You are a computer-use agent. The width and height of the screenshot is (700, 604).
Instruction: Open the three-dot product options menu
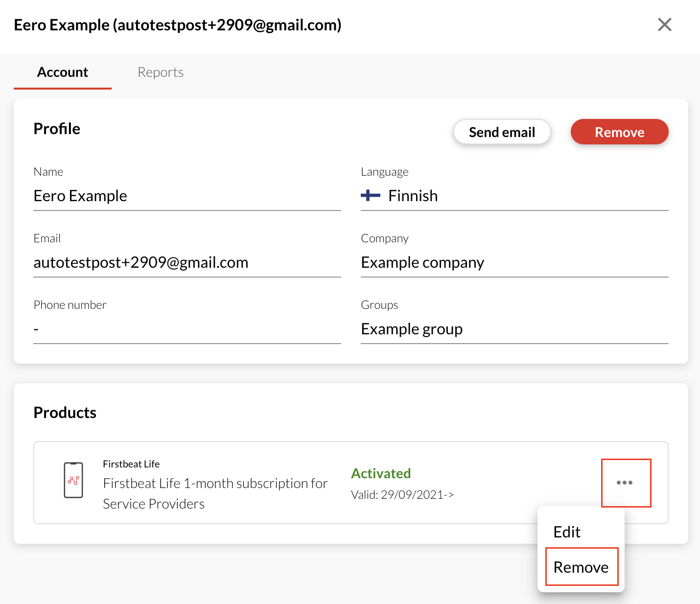pyautogui.click(x=625, y=483)
